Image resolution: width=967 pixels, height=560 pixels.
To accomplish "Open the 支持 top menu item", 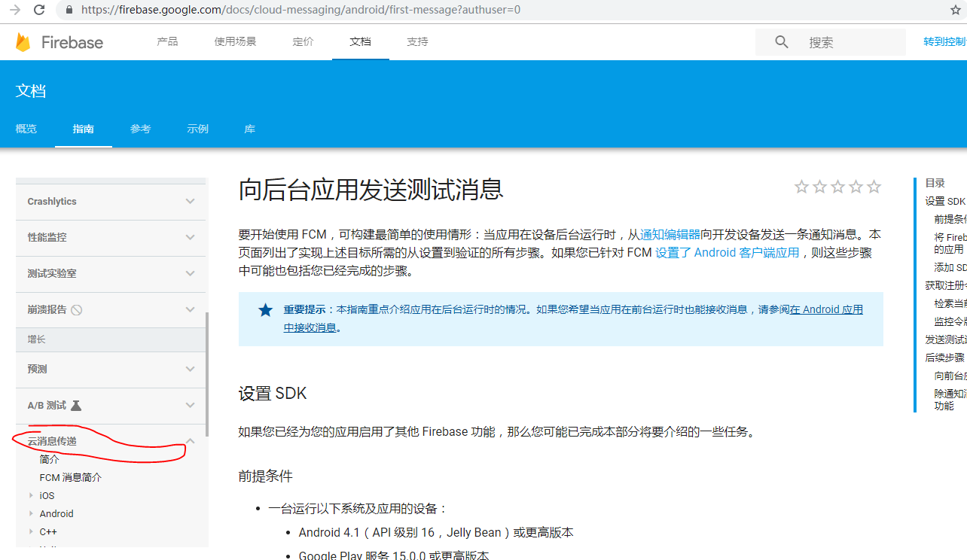I will 417,41.
